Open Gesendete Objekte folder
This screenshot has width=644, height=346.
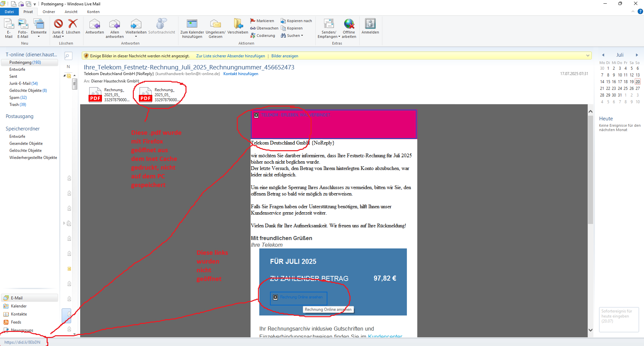coord(26,143)
